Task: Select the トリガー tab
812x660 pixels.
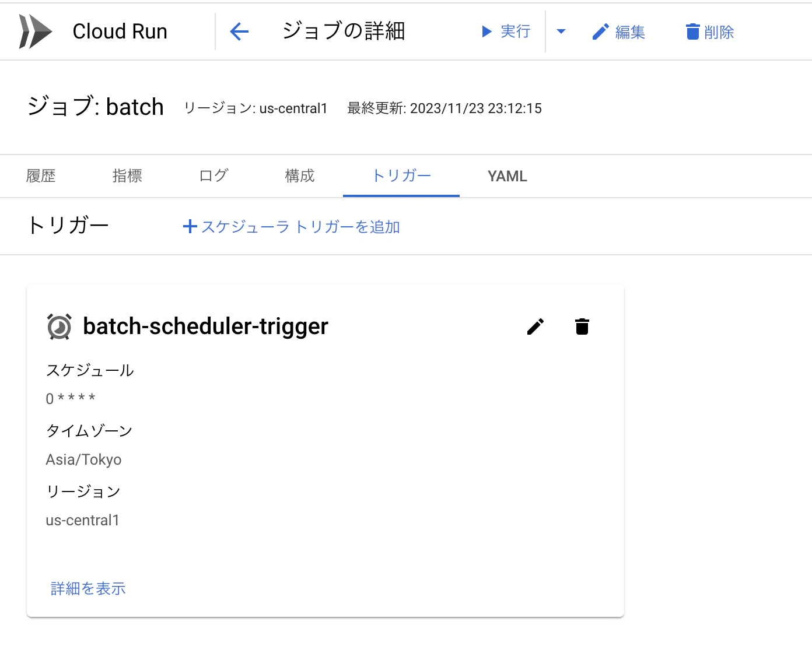Action: point(401,176)
